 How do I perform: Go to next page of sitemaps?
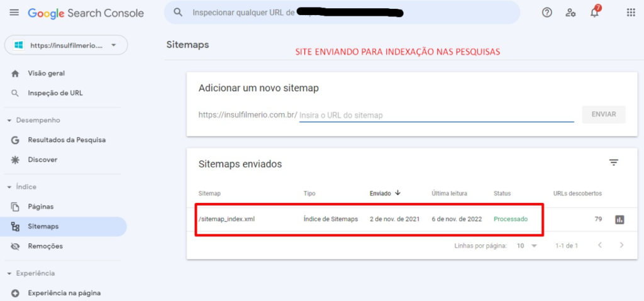coord(621,245)
